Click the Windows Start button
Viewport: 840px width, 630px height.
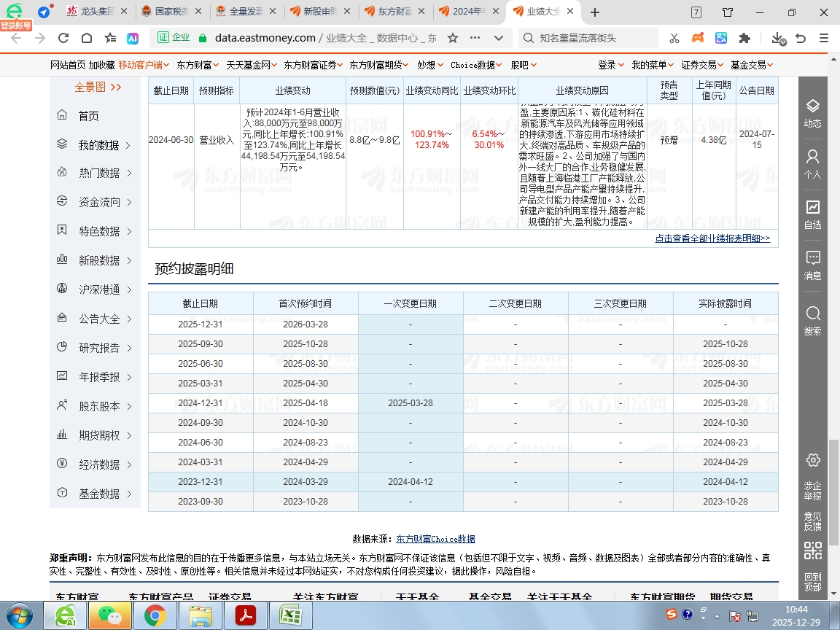pyautogui.click(x=19, y=616)
